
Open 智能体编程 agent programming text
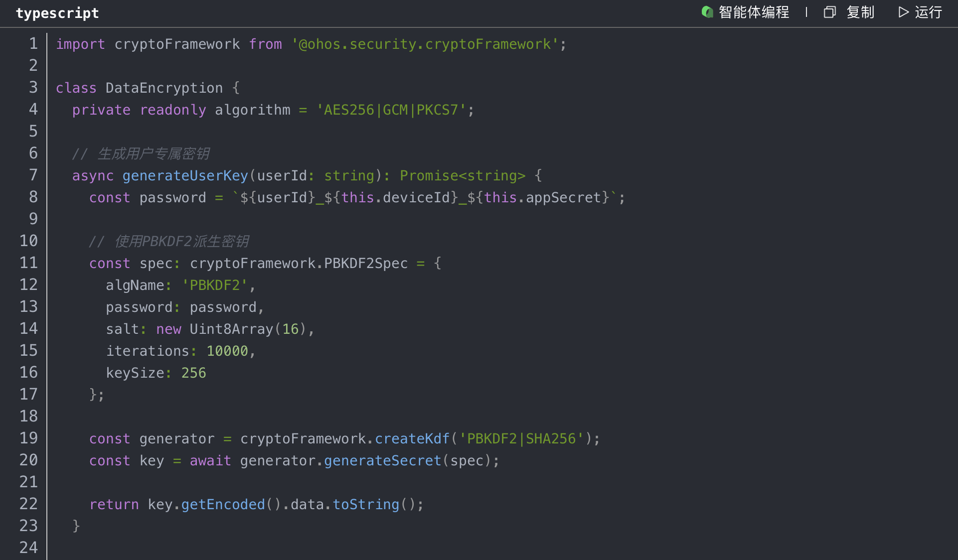(x=754, y=12)
